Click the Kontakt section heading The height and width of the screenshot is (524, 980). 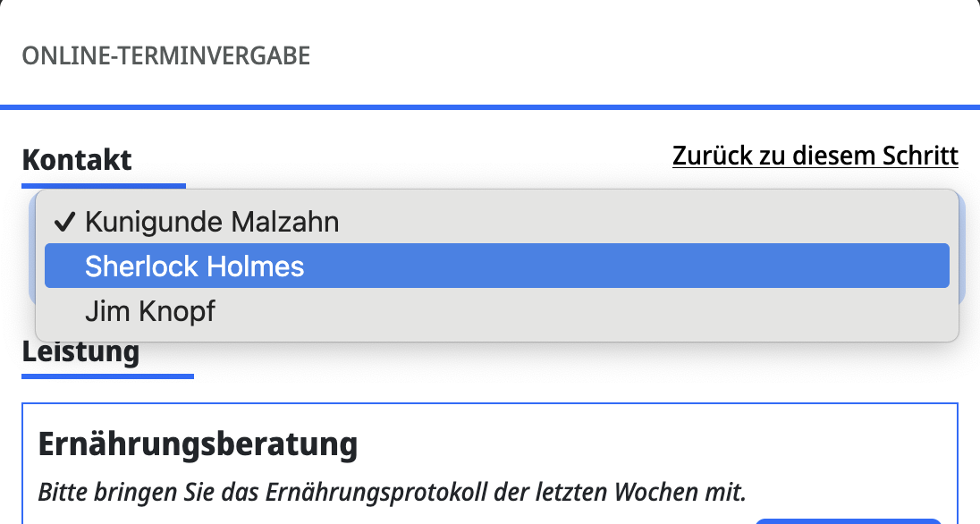coord(77,160)
